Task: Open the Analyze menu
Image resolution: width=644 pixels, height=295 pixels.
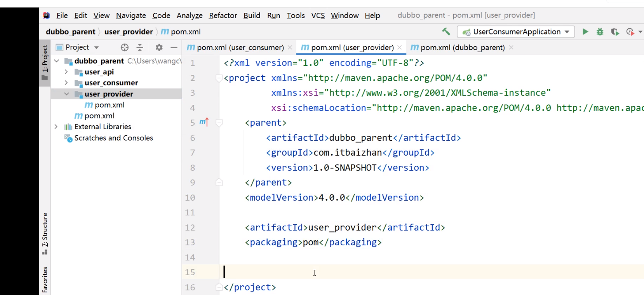Action: point(189,15)
